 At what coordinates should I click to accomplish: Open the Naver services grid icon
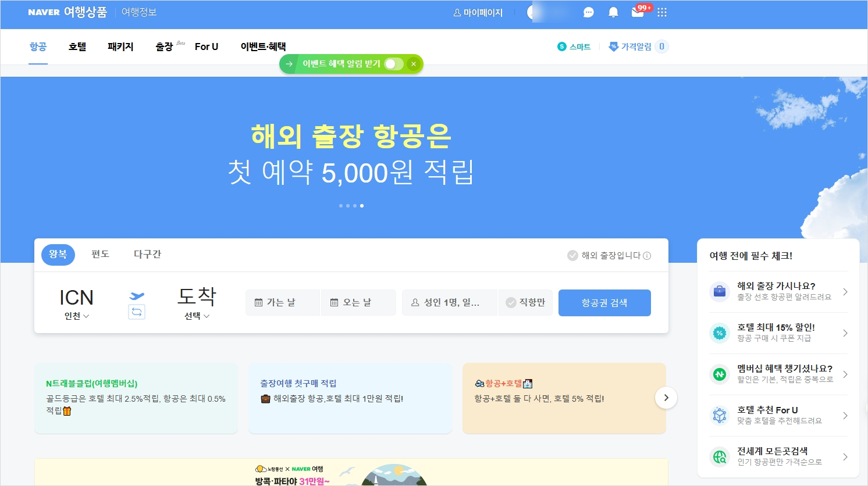tap(662, 12)
